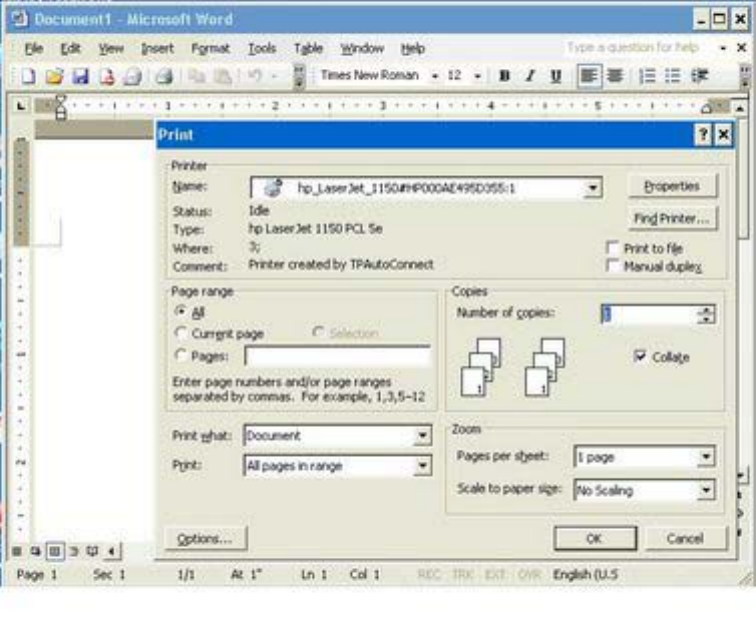Select Align Left alignment
Viewport: 756px width, 619px height.
[x=589, y=76]
